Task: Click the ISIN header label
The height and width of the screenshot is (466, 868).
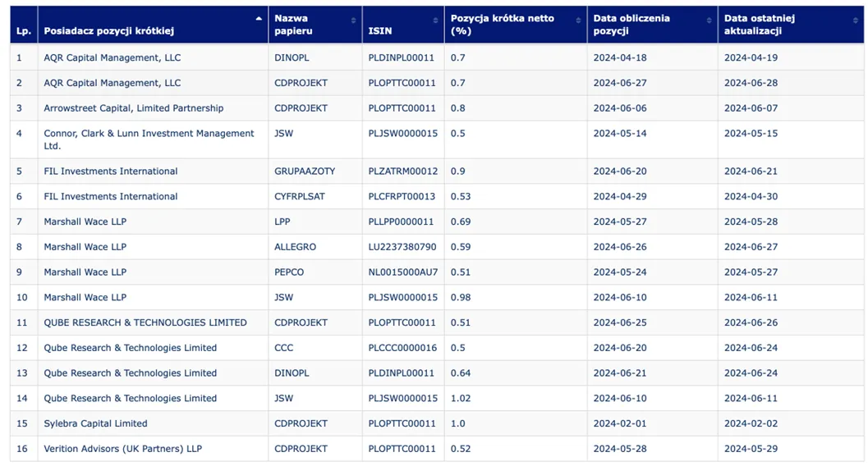Action: click(x=380, y=31)
